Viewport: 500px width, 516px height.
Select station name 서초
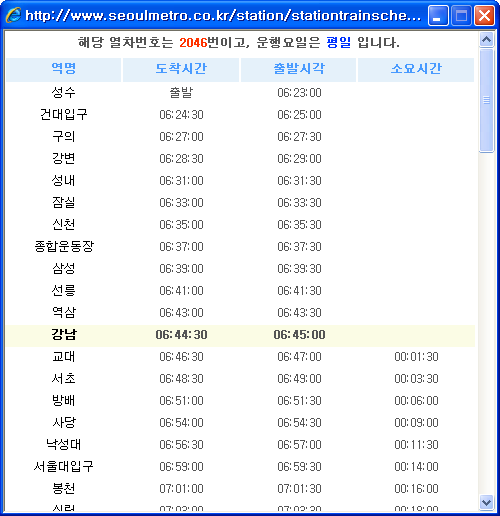[63, 378]
